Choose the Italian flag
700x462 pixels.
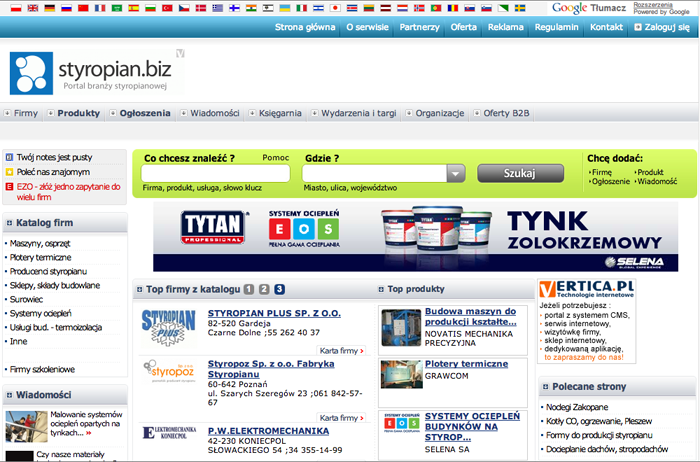coord(302,8)
